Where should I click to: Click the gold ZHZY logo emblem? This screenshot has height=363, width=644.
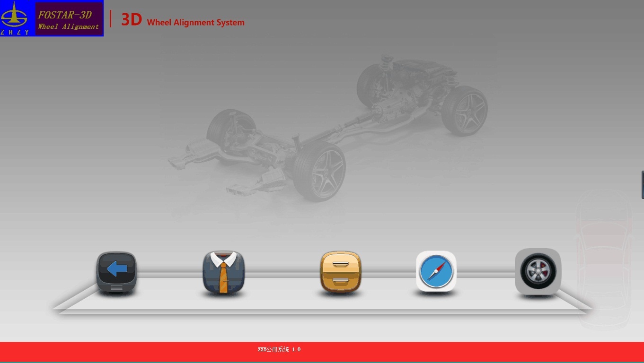coord(15,15)
